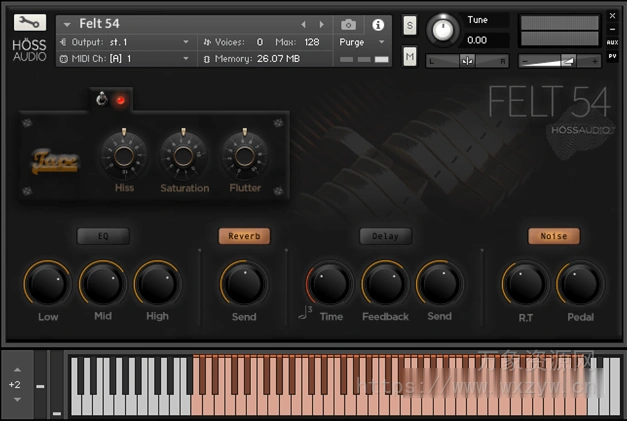This screenshot has height=421, width=627.
Task: Toggle the EQ section button
Action: pos(103,236)
